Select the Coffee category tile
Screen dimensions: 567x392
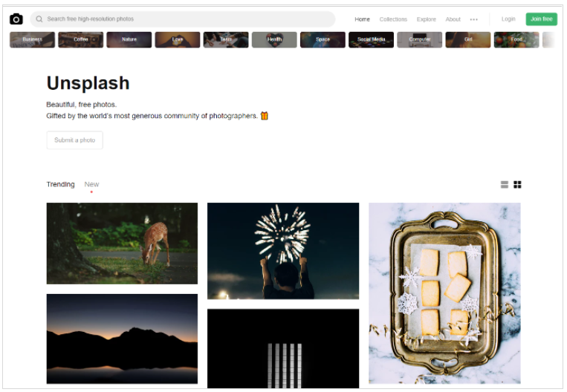(x=81, y=39)
